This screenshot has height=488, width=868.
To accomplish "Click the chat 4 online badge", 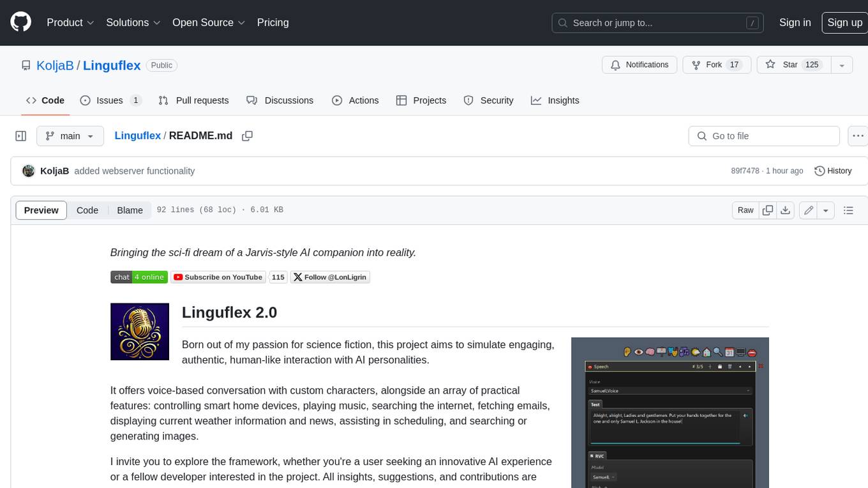I will click(x=139, y=277).
